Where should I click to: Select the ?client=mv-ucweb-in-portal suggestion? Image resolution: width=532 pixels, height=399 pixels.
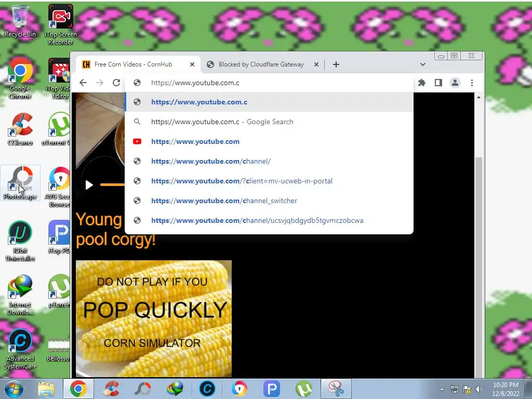[269, 181]
